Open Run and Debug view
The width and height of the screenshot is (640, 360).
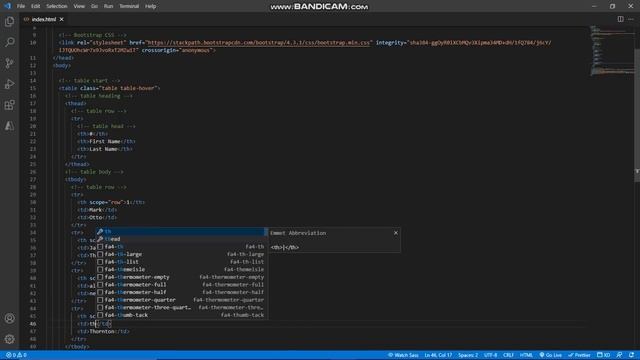click(9, 84)
